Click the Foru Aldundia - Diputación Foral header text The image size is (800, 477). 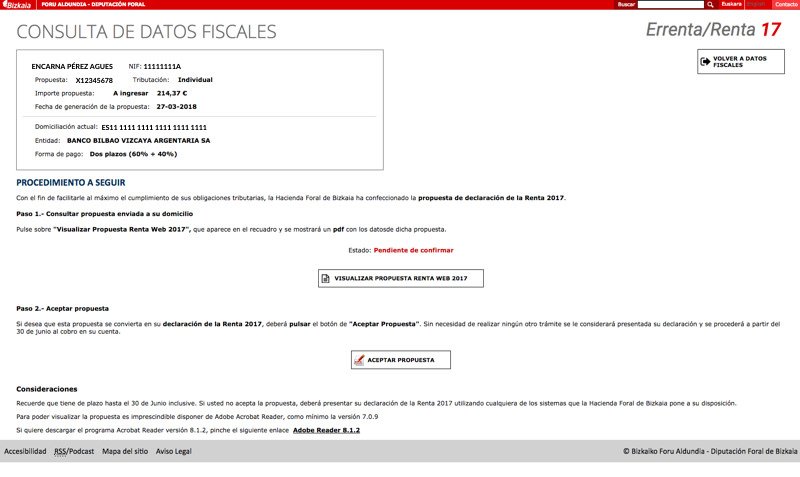pyautogui.click(x=93, y=4)
